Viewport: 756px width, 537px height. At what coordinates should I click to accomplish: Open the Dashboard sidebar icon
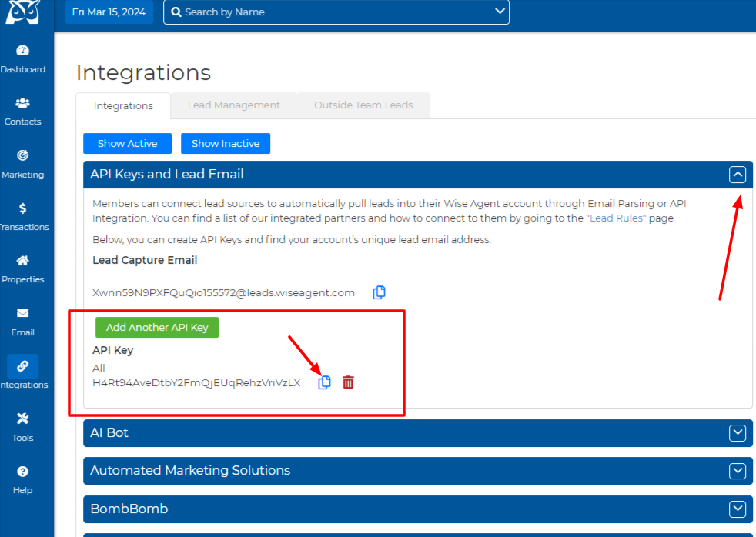[22, 50]
